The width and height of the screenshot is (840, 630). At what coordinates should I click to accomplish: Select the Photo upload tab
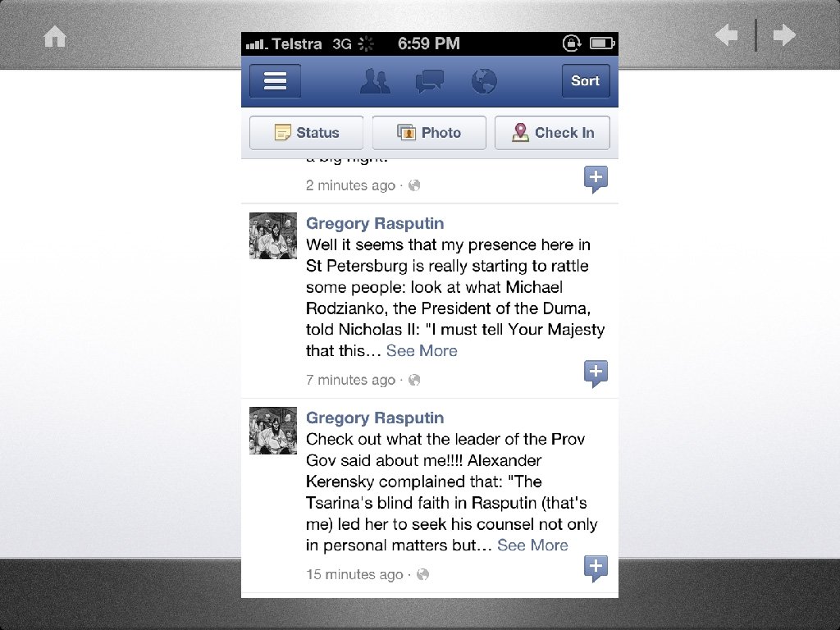click(x=429, y=133)
